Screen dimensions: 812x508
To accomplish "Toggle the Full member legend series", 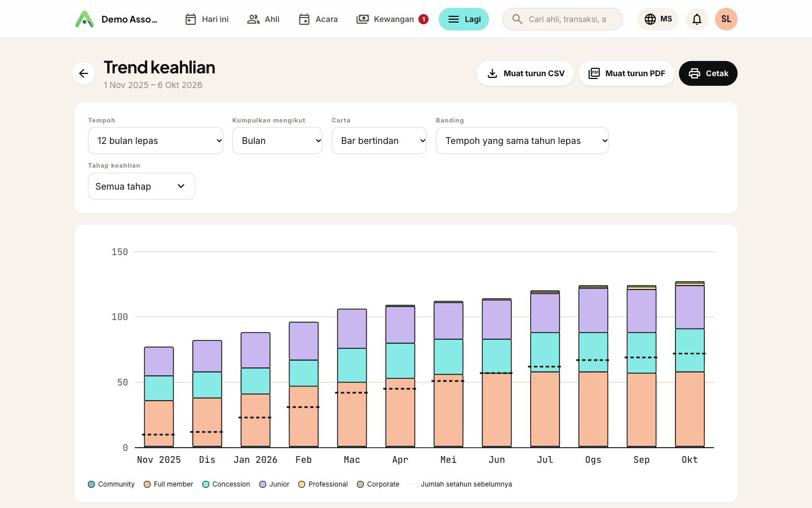I will tap(169, 484).
